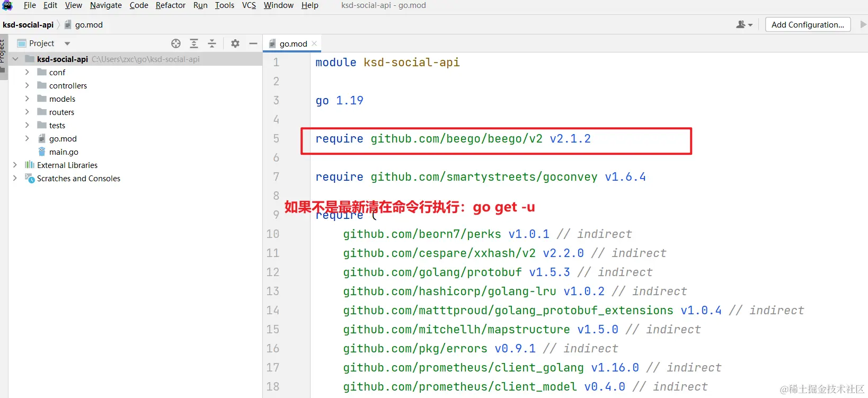
Task: Expand the controllers folder
Action: tap(27, 85)
